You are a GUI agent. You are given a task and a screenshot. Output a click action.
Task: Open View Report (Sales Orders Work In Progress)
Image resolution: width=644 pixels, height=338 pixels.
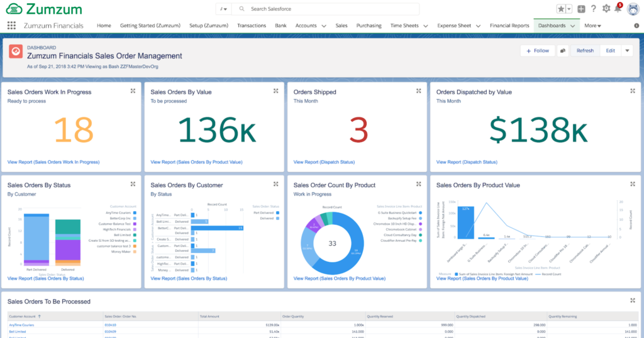pos(53,162)
